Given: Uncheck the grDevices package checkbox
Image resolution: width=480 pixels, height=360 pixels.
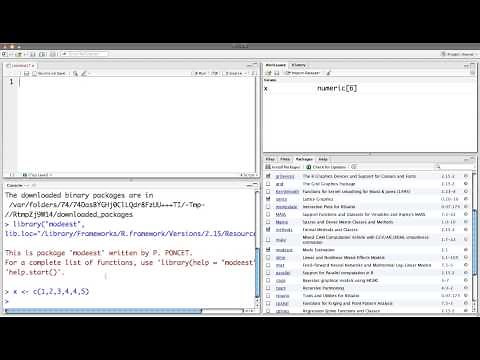Looking at the screenshot, I should (x=268, y=176).
